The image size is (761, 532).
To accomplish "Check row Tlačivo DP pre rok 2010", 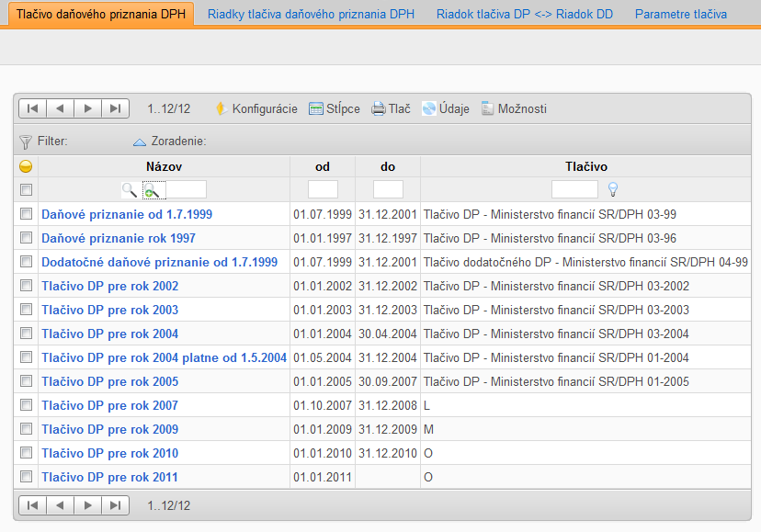I will coord(27,453).
